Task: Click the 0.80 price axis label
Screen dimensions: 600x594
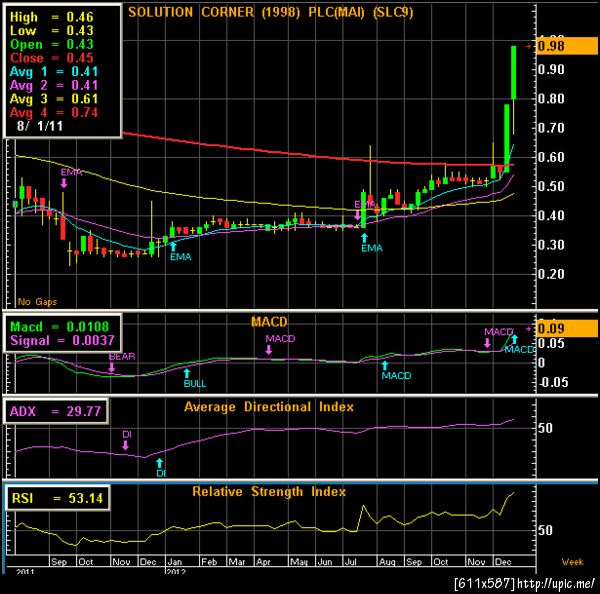Action: click(x=551, y=99)
